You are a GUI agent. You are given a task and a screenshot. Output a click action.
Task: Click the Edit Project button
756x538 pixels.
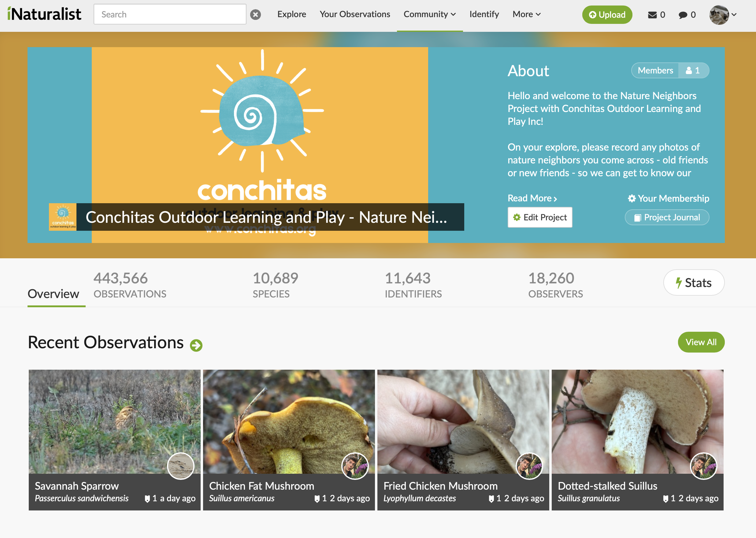point(540,217)
